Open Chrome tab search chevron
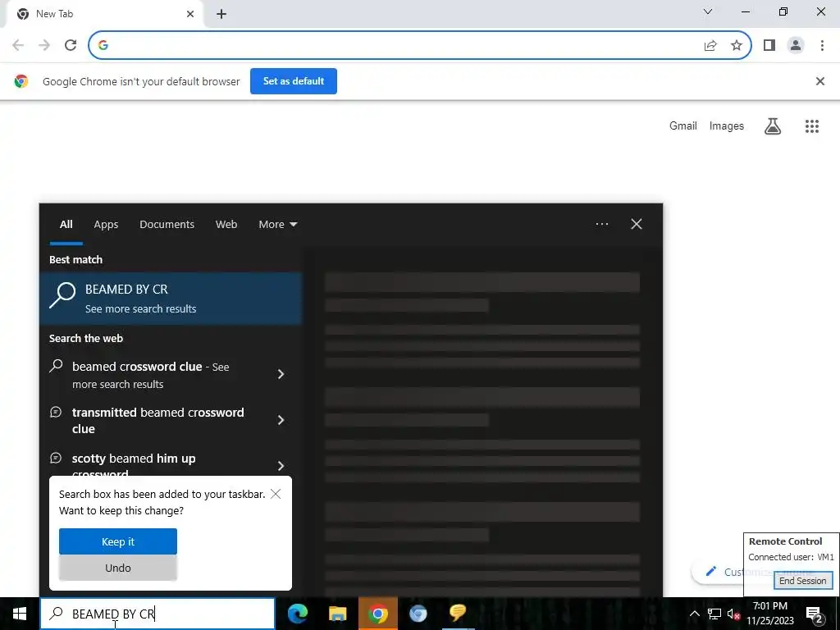840x630 pixels. click(x=708, y=11)
